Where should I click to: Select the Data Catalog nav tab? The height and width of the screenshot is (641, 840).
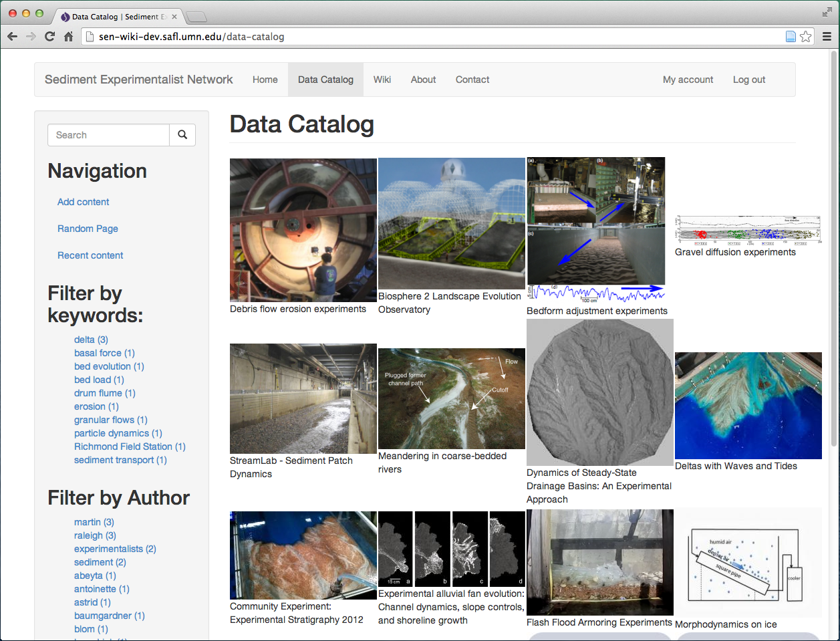click(x=325, y=80)
